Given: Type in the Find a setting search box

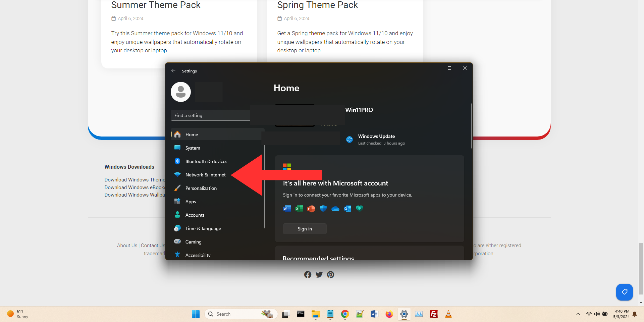Looking at the screenshot, I should click(x=211, y=115).
